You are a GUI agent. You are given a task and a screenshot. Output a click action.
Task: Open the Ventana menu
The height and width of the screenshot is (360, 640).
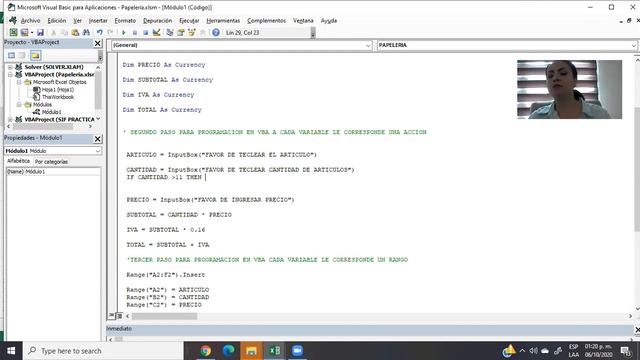[303, 20]
